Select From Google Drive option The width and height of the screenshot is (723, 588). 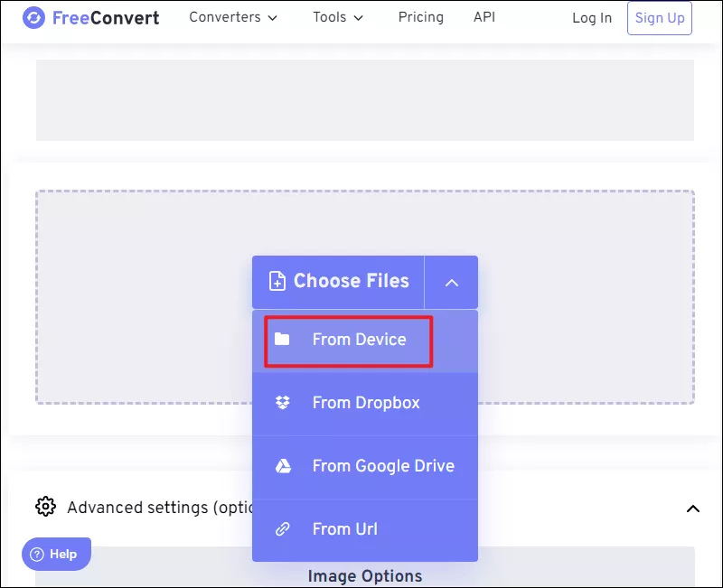click(x=365, y=466)
